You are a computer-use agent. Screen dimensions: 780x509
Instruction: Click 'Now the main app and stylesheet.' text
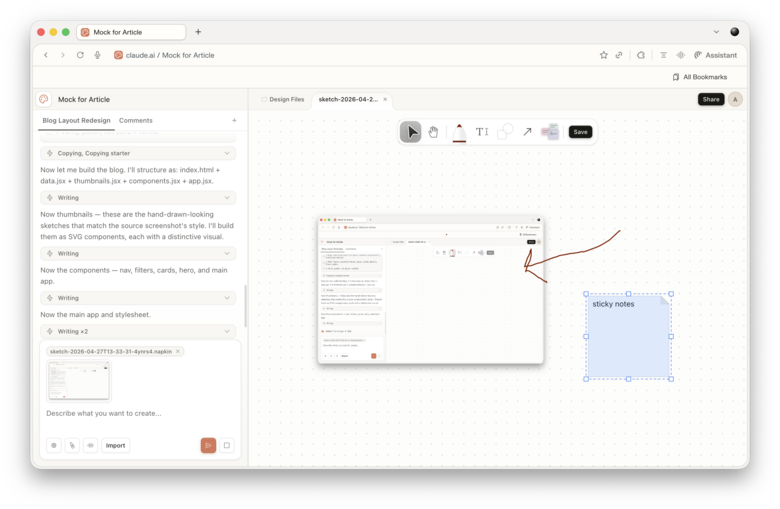(96, 314)
